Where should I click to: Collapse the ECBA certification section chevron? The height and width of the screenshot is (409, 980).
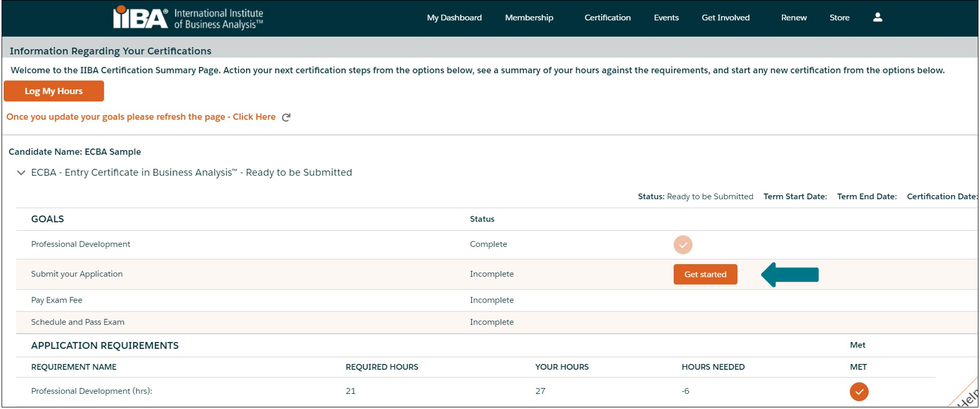pyautogui.click(x=21, y=173)
